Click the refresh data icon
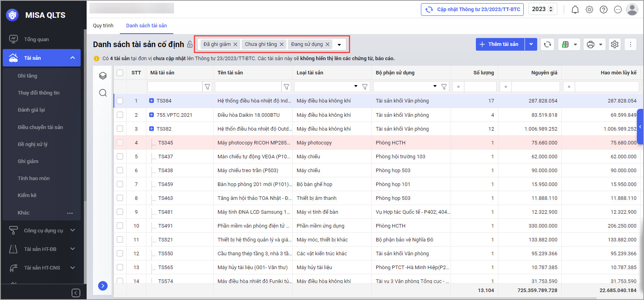The image size is (644, 300). coord(547,44)
